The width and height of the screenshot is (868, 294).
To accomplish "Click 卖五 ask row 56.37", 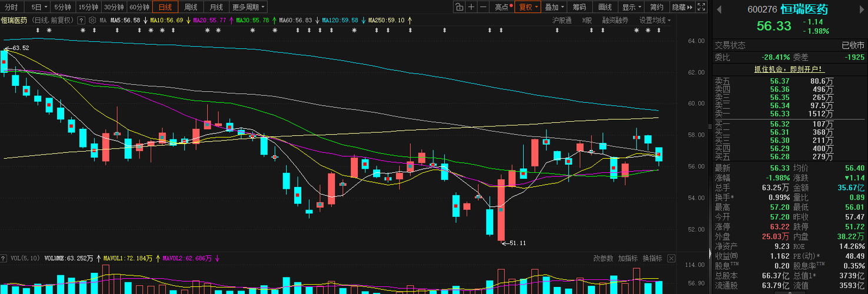I will pos(789,81).
